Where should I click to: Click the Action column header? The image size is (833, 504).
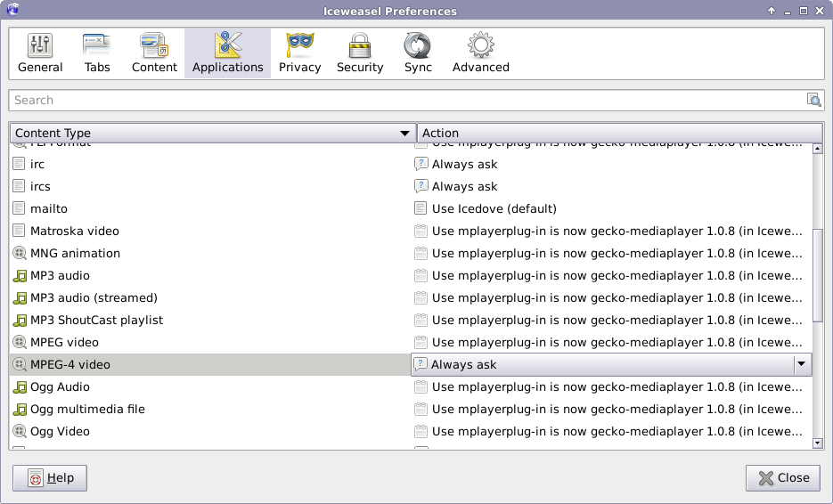[x=619, y=133]
